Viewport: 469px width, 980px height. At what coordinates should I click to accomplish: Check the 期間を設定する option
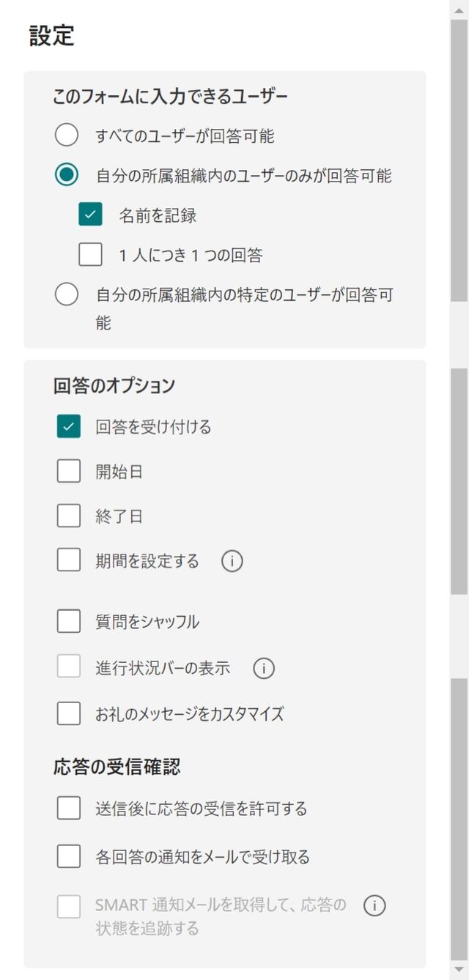(68, 561)
